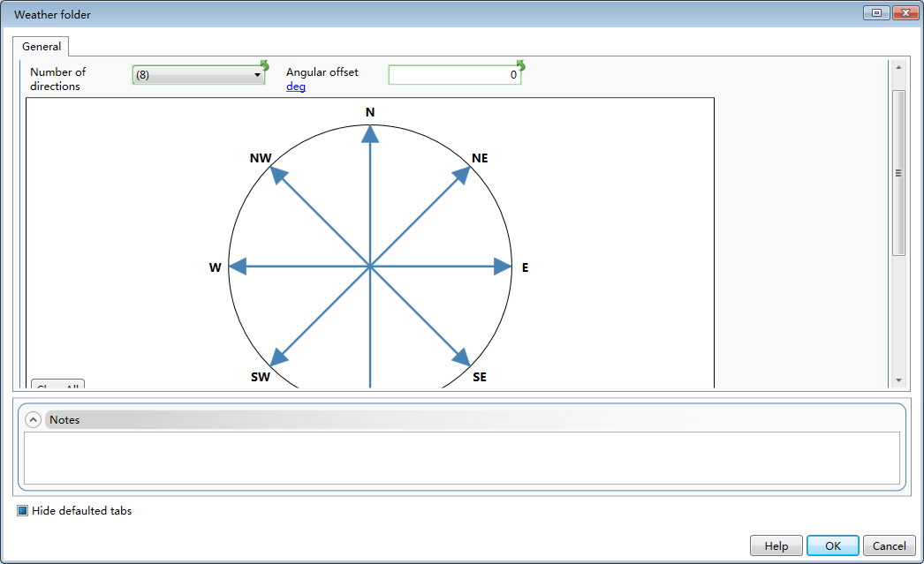Toggle Hide defaulted tabs checkbox
The height and width of the screenshot is (564, 924).
[22, 510]
